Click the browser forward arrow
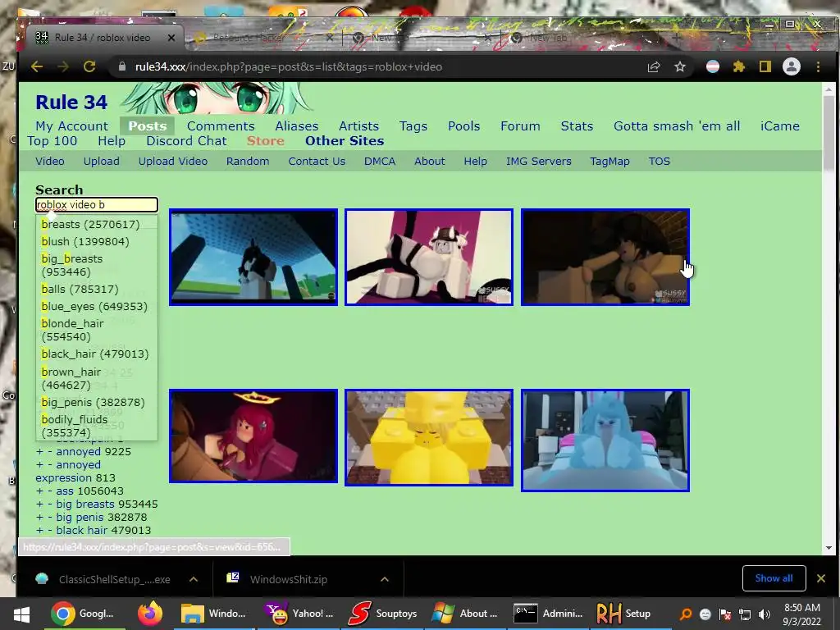Viewport: 840px width, 630px height. pos(62,66)
